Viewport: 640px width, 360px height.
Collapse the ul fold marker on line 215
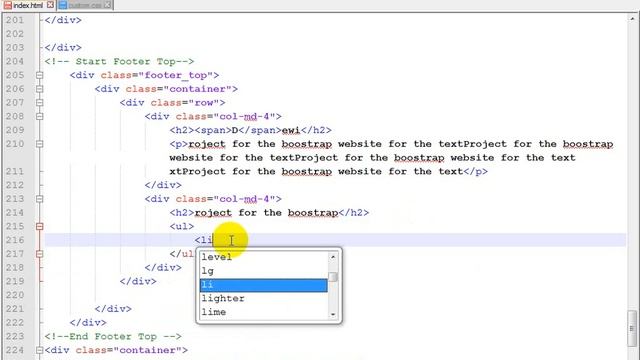(x=40, y=226)
